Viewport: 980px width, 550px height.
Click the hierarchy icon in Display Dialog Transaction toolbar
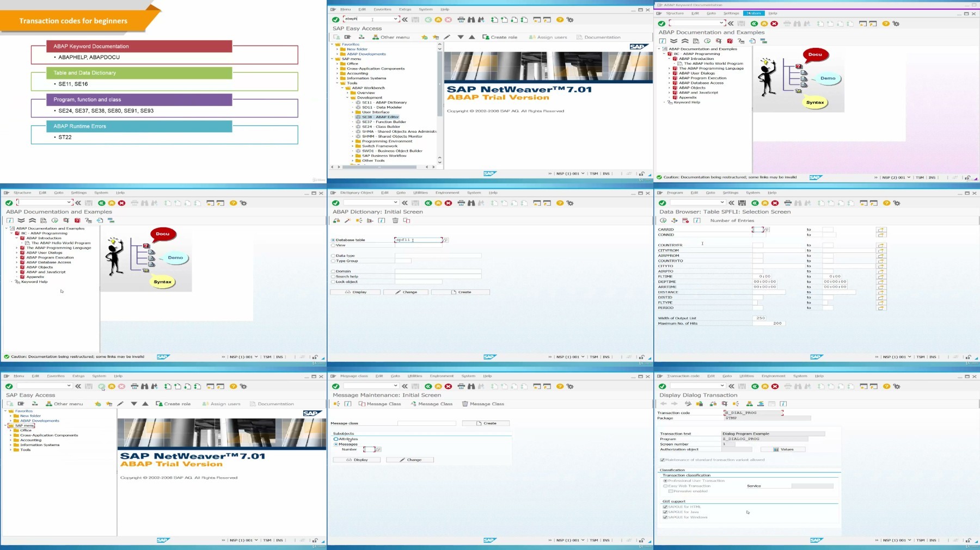point(749,404)
